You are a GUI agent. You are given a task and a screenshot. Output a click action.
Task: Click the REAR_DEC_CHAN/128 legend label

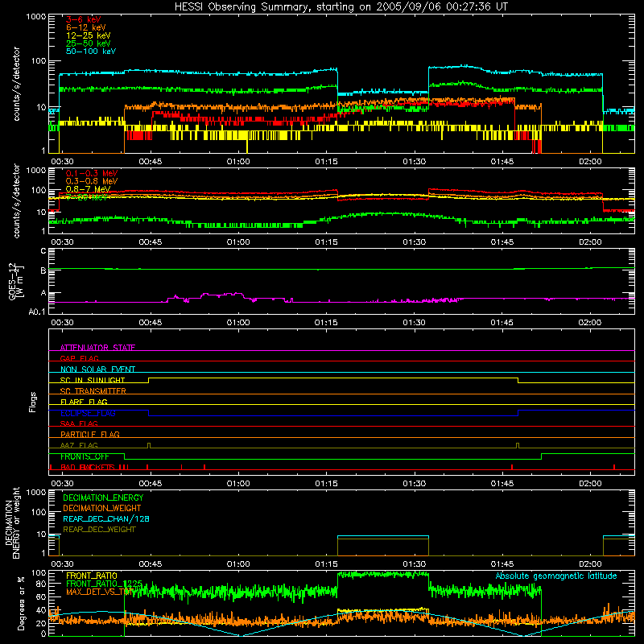pos(106,518)
